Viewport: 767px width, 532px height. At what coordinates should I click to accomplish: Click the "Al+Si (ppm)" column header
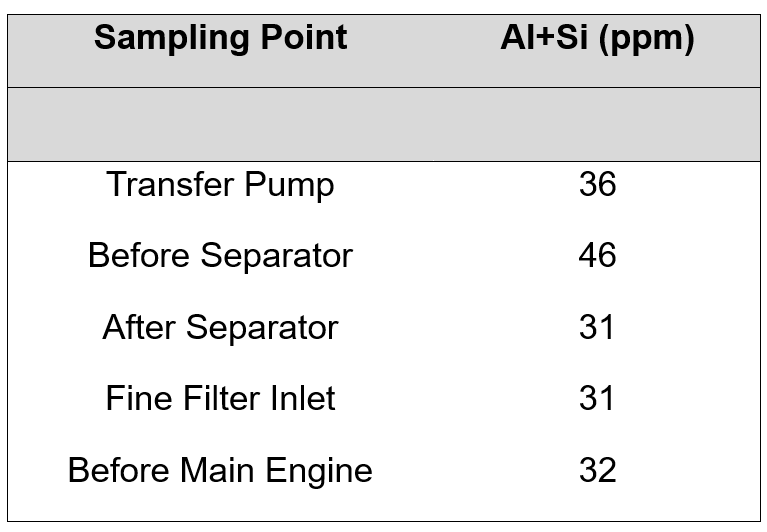[x=597, y=39]
